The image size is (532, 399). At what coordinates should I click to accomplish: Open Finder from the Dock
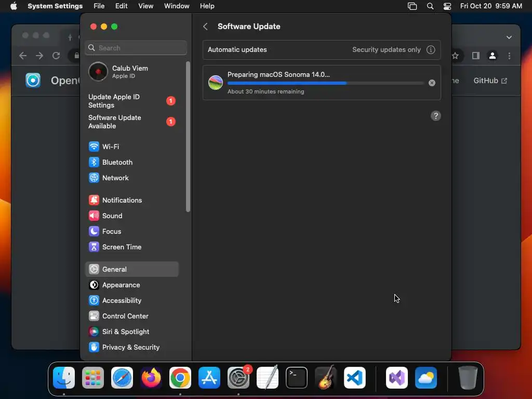coord(64,378)
